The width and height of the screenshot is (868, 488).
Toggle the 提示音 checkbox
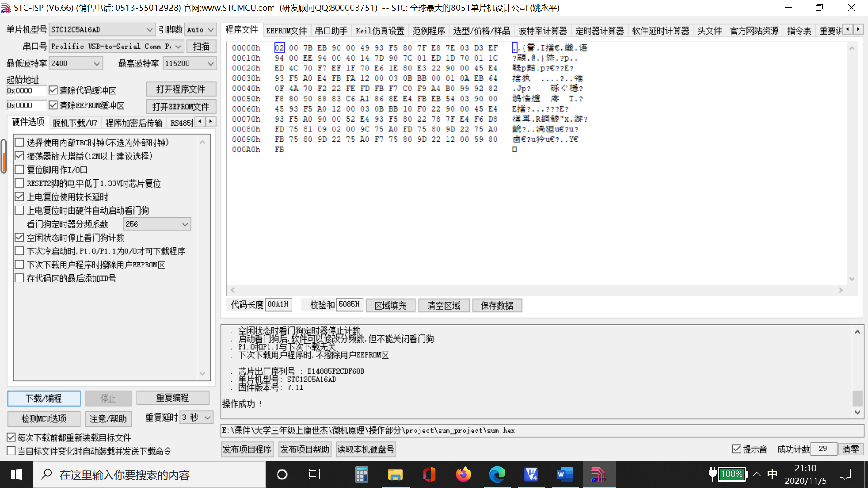(736, 449)
